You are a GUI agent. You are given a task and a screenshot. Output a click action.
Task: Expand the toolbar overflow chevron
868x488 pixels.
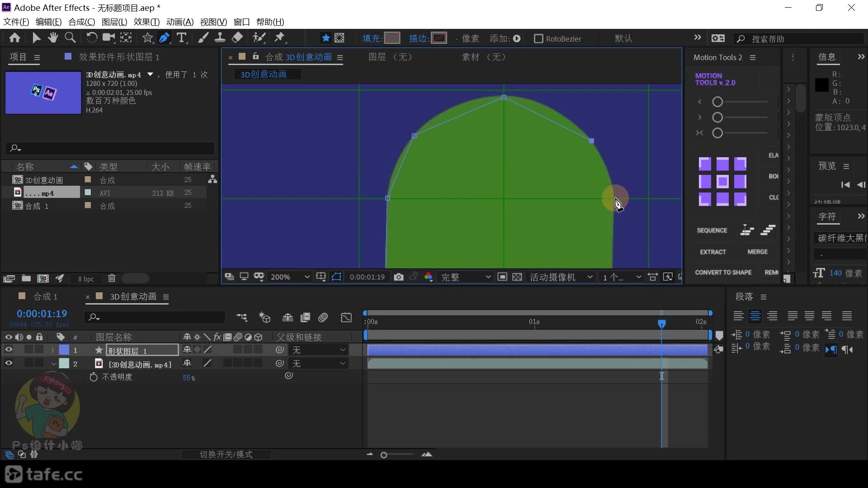[698, 38]
